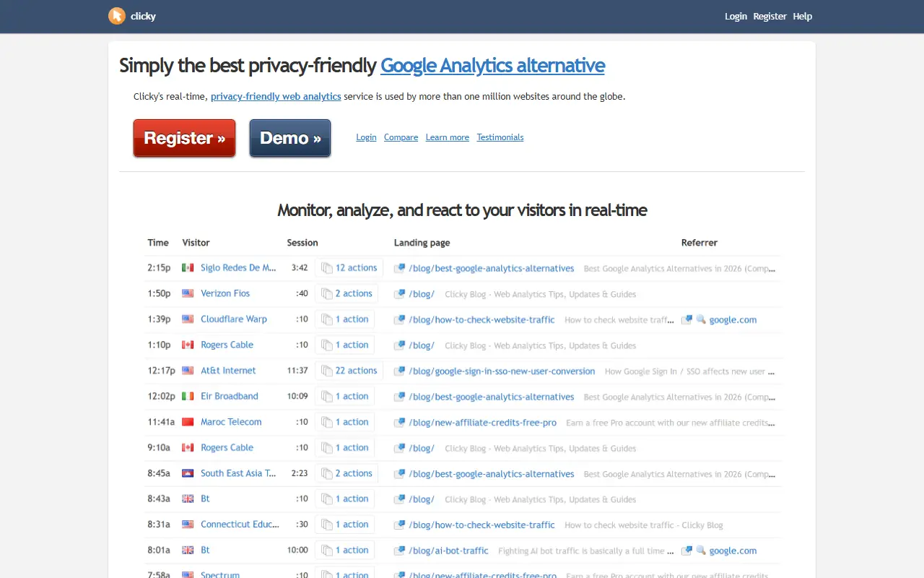Viewport: 924px width, 578px height.
Task: Click the Visitor column header
Action: 196,243
